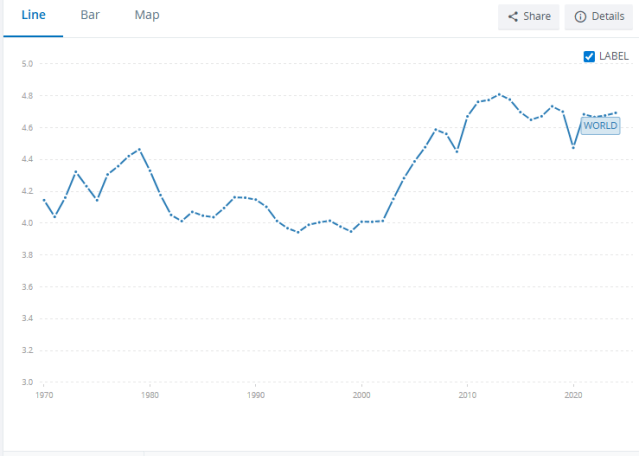The height and width of the screenshot is (456, 639).
Task: Click the highest peak point near 2013
Action: point(499,94)
